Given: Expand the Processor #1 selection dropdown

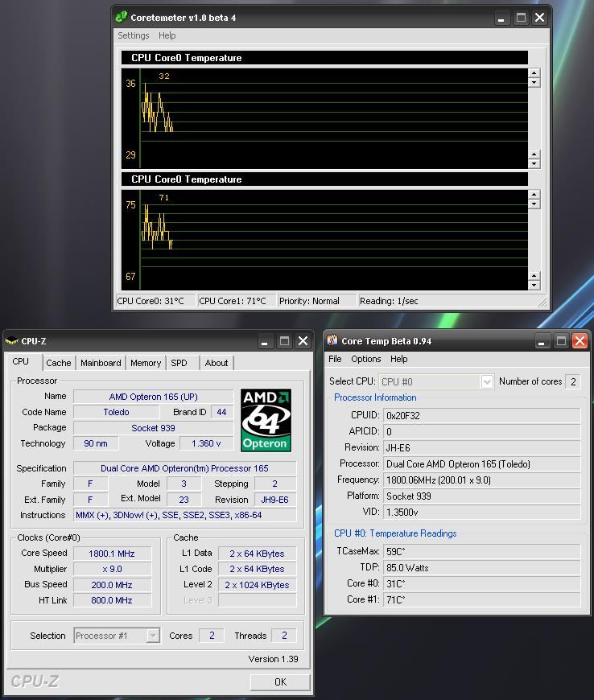Looking at the screenshot, I should (153, 636).
